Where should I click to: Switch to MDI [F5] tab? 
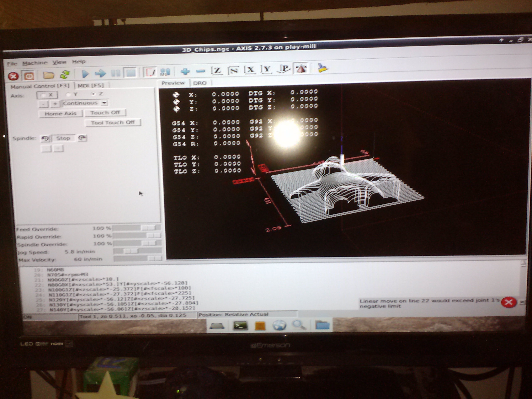click(x=91, y=85)
